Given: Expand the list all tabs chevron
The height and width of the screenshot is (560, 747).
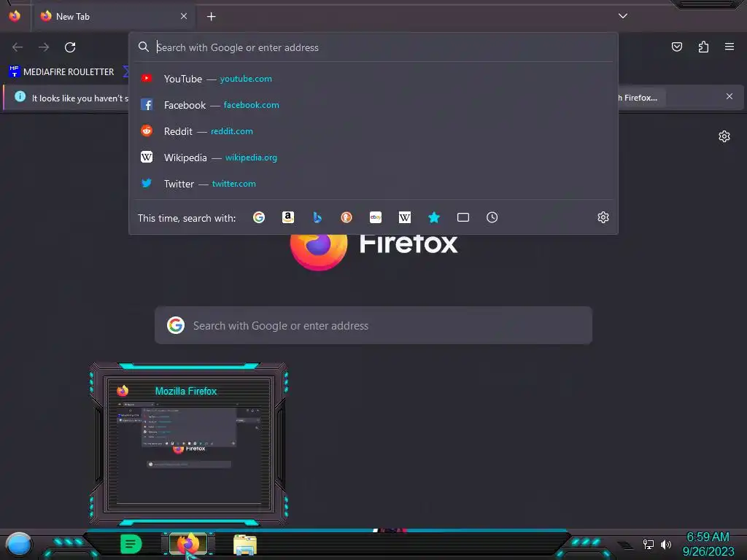Looking at the screenshot, I should coord(623,16).
